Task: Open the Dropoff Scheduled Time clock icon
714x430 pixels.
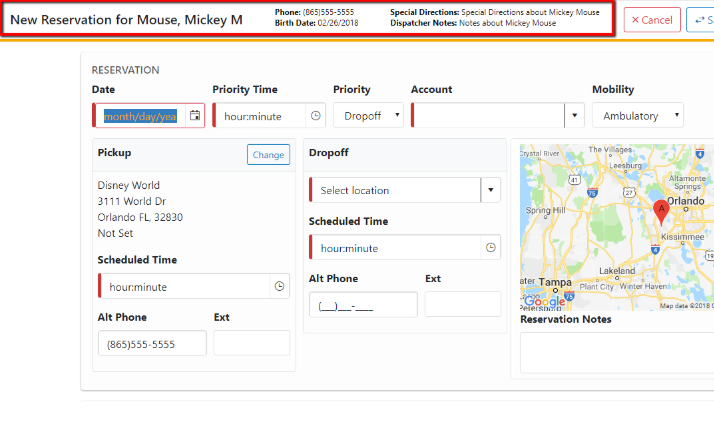Action: 490,247
